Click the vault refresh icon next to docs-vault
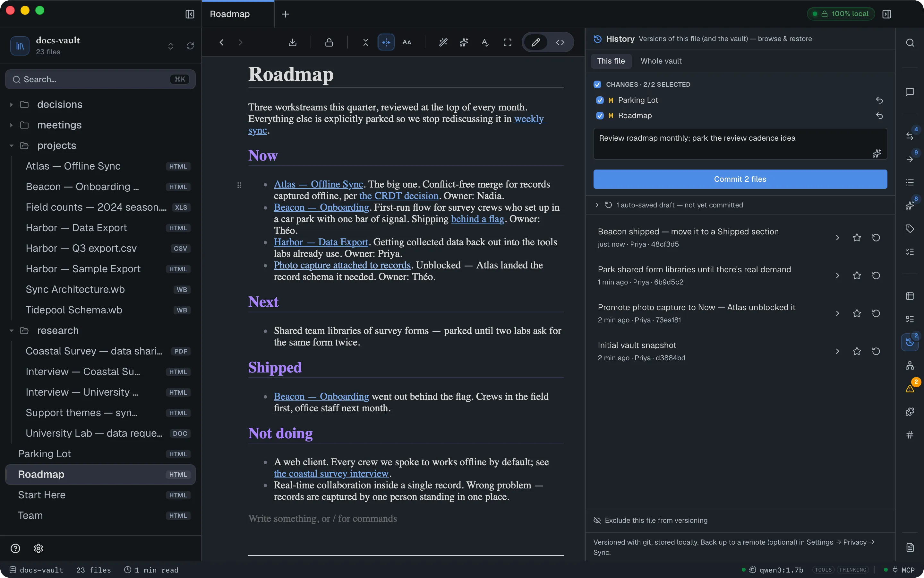The width and height of the screenshot is (924, 578). click(x=190, y=46)
